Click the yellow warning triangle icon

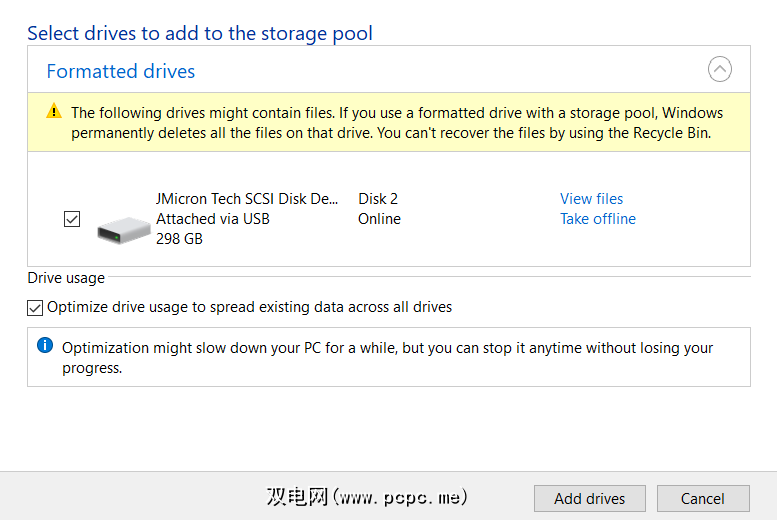point(54,112)
